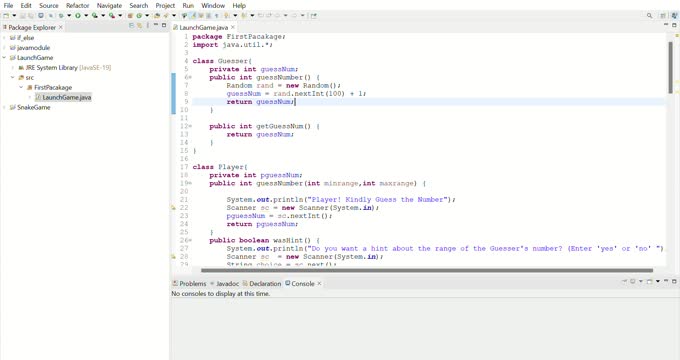Fold the getGuessNum method at line 12
This screenshot has height=360, width=680.
[x=190, y=126]
